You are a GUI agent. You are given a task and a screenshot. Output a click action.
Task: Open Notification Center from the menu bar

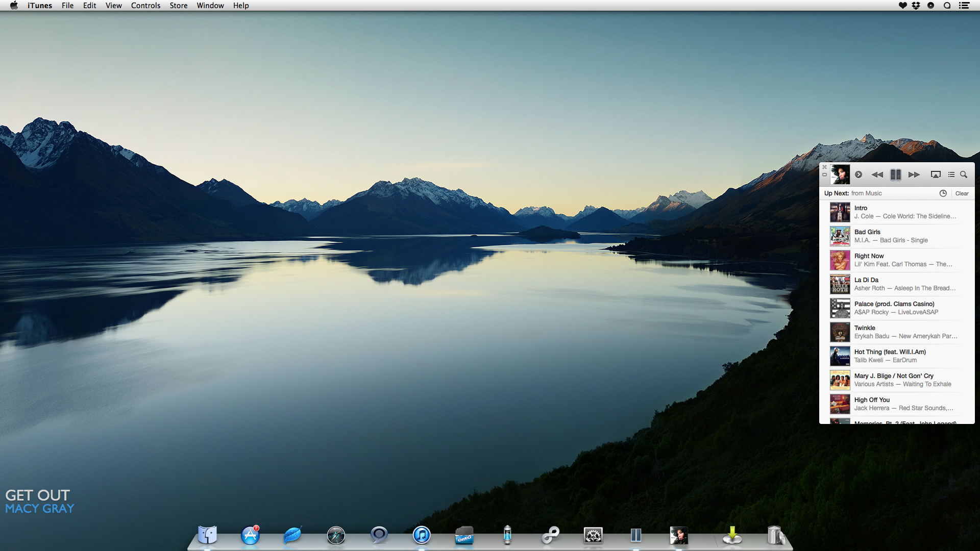pyautogui.click(x=964, y=6)
